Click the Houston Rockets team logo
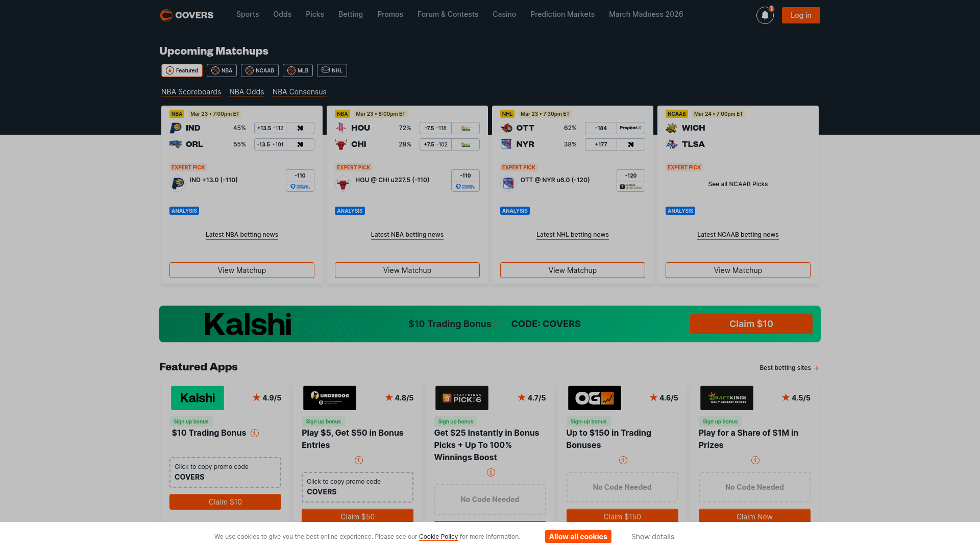 (x=341, y=128)
